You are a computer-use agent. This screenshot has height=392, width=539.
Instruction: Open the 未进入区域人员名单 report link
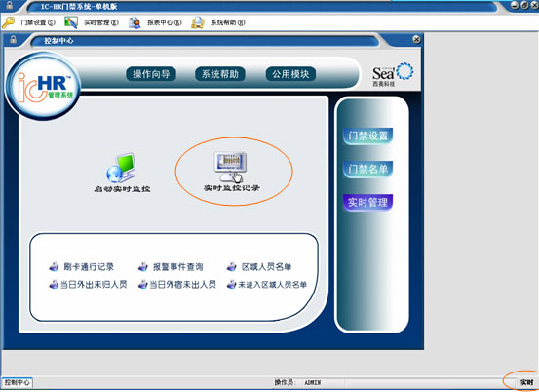[x=273, y=285]
